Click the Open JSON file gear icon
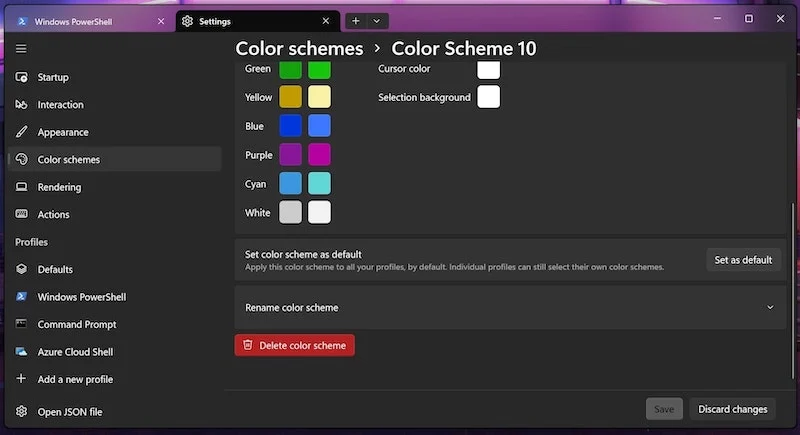 pos(21,411)
